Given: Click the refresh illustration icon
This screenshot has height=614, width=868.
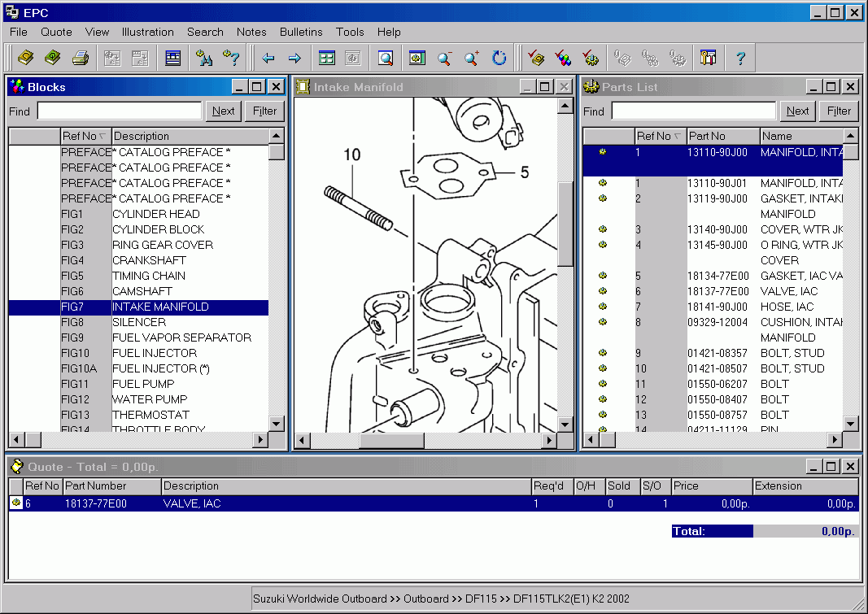Looking at the screenshot, I should point(497,58).
